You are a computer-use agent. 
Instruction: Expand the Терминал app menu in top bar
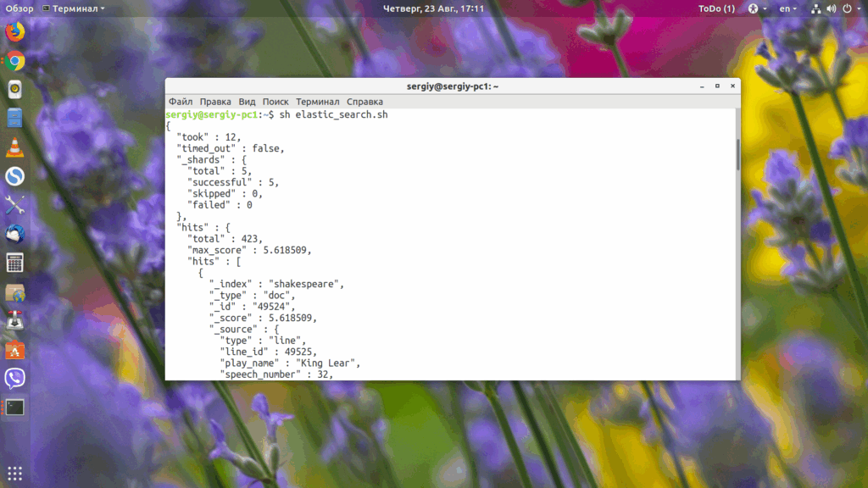[74, 8]
